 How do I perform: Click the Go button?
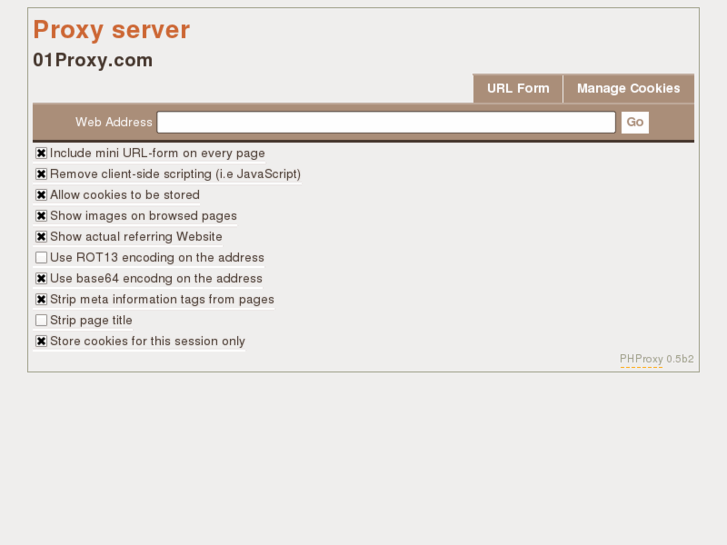pyautogui.click(x=635, y=122)
